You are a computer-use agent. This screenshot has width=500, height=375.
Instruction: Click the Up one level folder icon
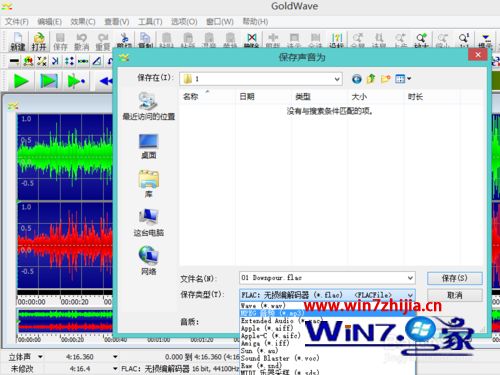tap(371, 79)
